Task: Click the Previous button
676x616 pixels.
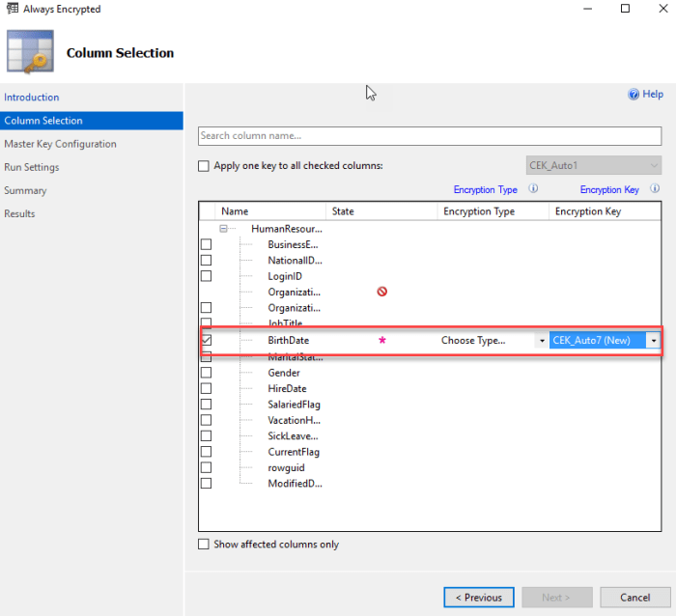Action: point(478,598)
